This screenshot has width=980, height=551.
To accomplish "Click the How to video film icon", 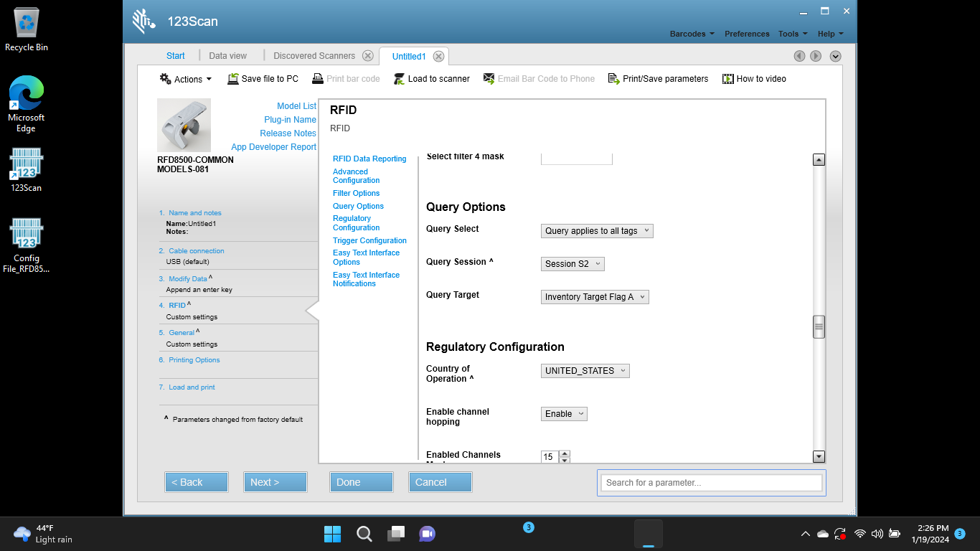I will [x=728, y=79].
